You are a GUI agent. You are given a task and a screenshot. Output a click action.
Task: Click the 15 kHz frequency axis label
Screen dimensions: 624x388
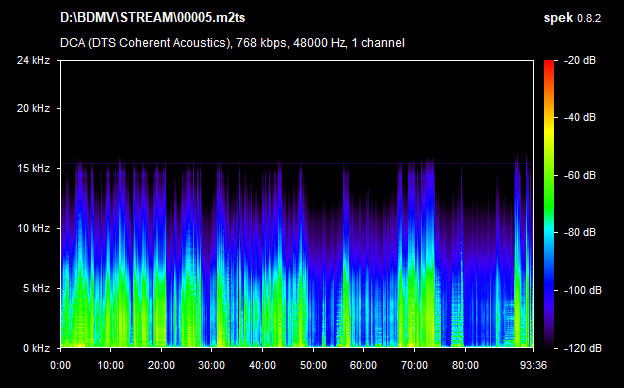coord(33,168)
